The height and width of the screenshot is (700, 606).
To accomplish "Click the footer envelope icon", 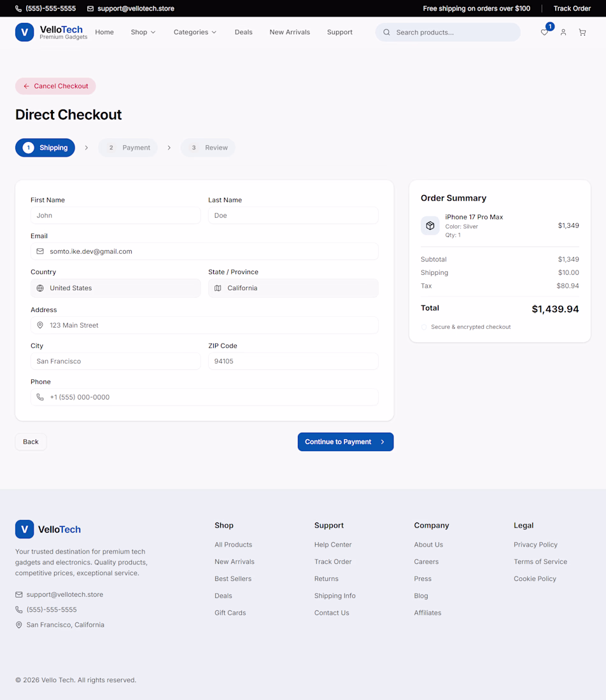I will coord(18,594).
